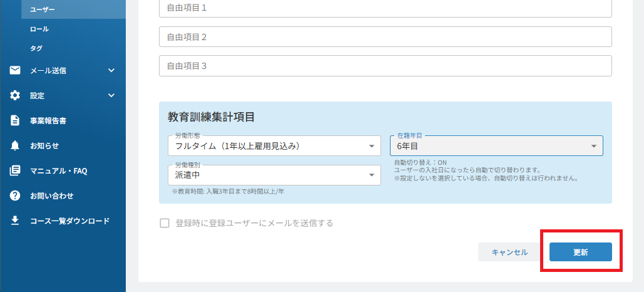Click the download icon for コース一覧ダウンロード
This screenshot has height=292, width=644.
(15, 221)
